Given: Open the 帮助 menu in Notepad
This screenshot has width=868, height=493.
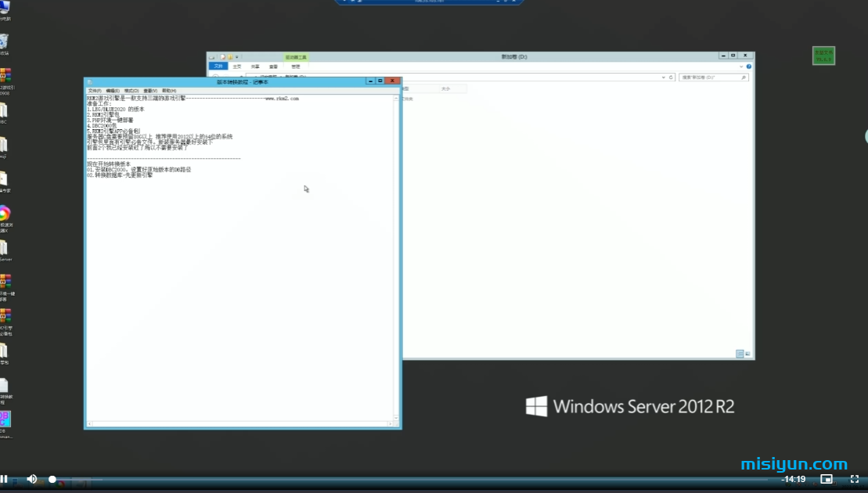Looking at the screenshot, I should pos(169,91).
